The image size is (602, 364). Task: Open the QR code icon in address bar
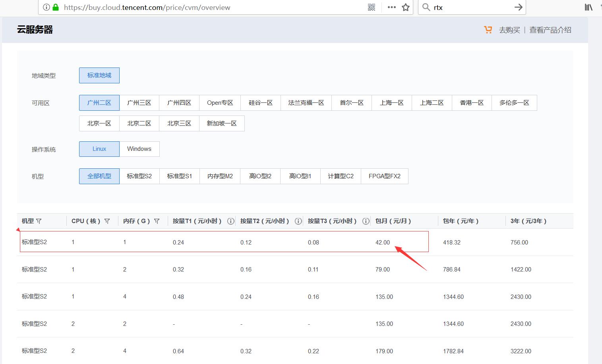click(x=372, y=7)
